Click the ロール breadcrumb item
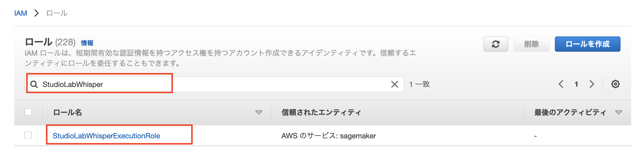644x155 pixels. coord(57,13)
